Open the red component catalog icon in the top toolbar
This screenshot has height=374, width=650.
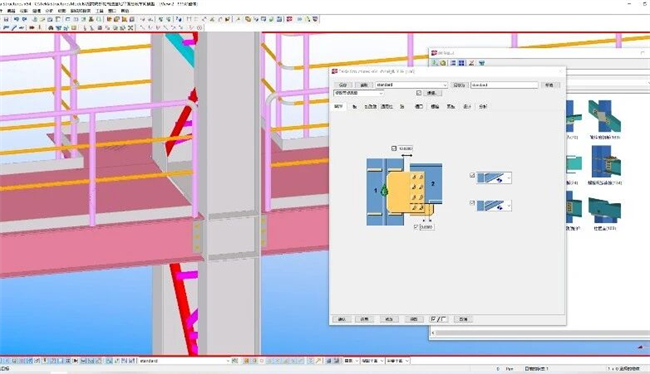(x=289, y=19)
